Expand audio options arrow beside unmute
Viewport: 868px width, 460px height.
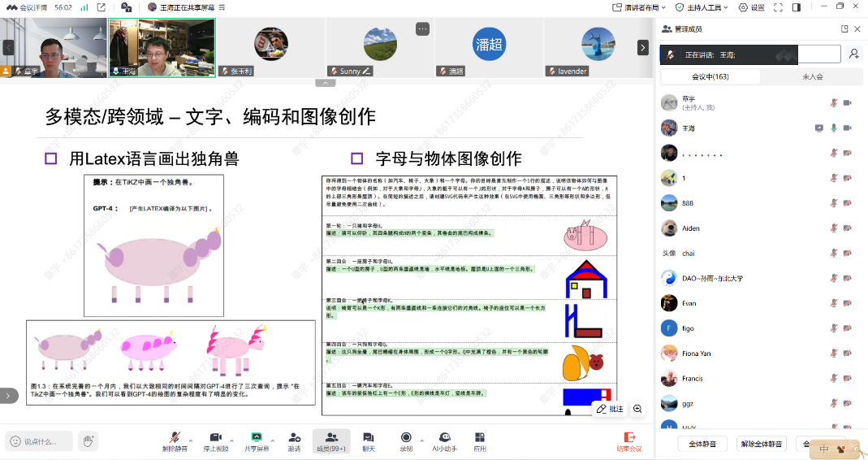click(192, 438)
